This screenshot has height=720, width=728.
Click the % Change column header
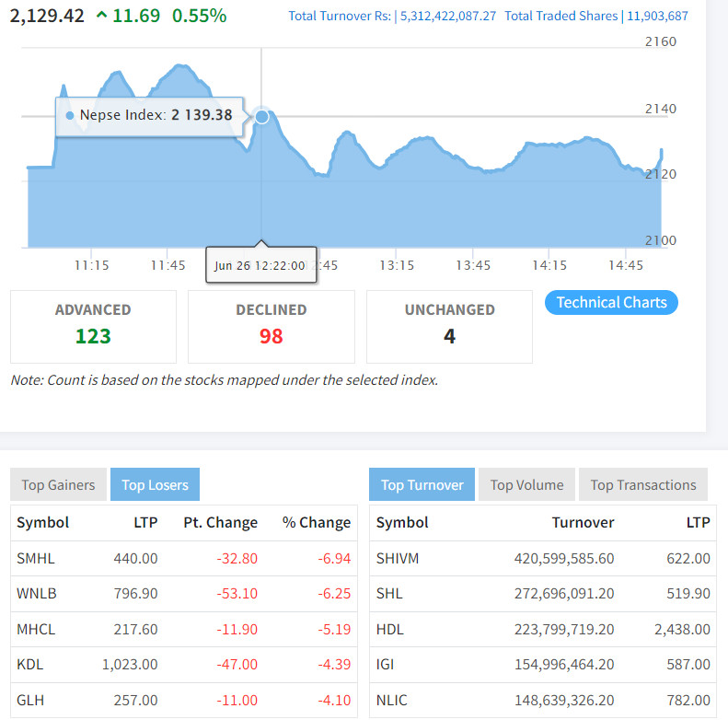coord(317,522)
